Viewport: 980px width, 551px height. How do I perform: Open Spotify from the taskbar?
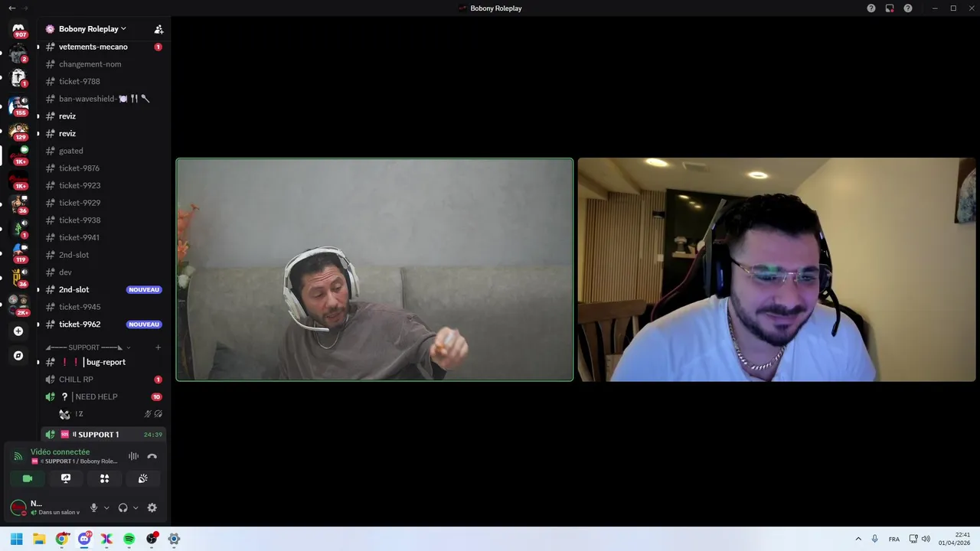click(129, 539)
